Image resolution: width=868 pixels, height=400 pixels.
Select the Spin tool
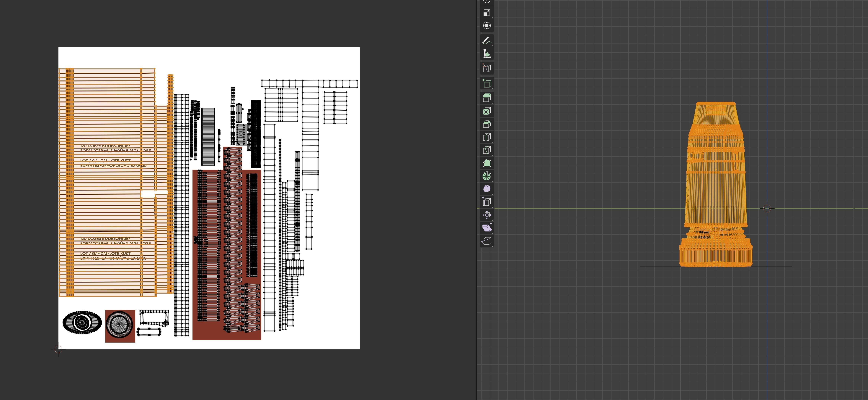pyautogui.click(x=487, y=176)
